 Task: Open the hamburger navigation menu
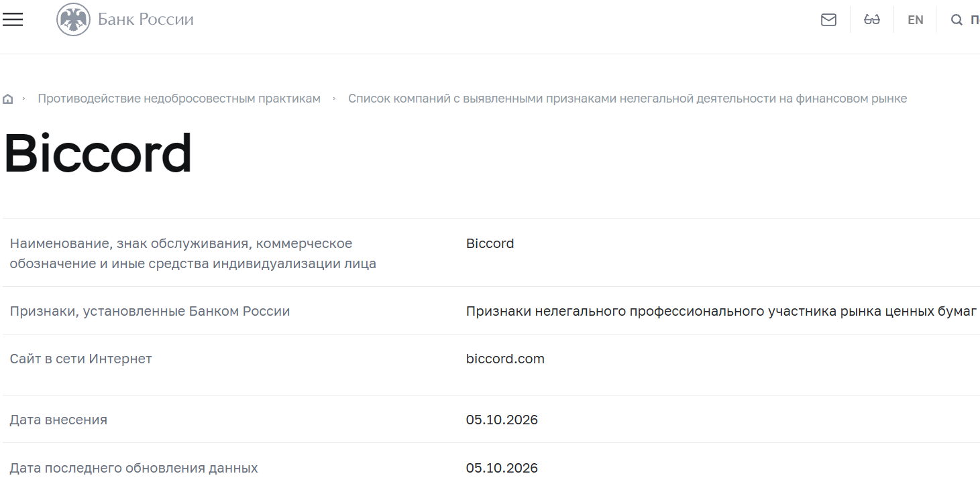click(13, 19)
